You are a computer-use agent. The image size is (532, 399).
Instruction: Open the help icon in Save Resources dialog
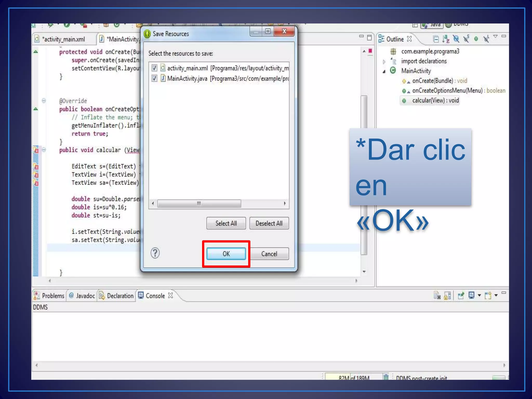pyautogui.click(x=155, y=253)
